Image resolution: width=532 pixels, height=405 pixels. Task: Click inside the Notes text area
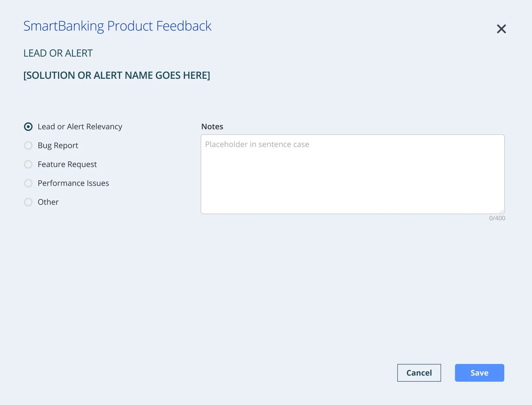[x=352, y=174]
